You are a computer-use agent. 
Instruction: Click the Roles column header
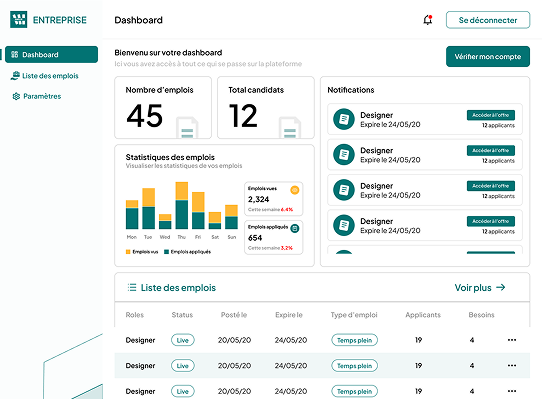(x=135, y=315)
